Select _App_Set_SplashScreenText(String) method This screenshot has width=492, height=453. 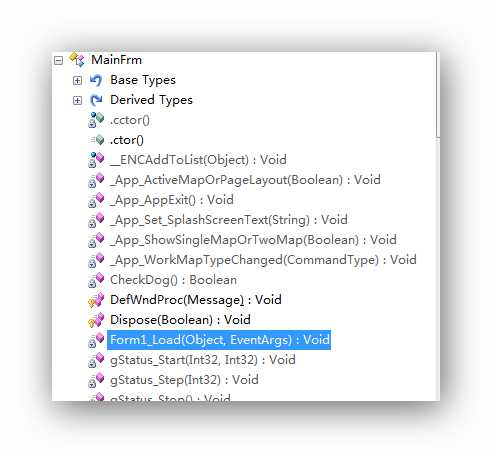point(229,220)
